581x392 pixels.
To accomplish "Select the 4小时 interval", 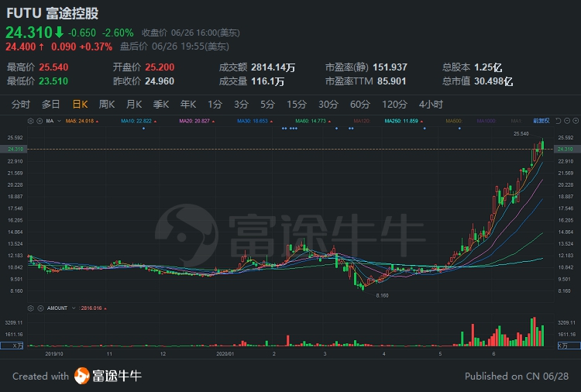I will coord(431,105).
